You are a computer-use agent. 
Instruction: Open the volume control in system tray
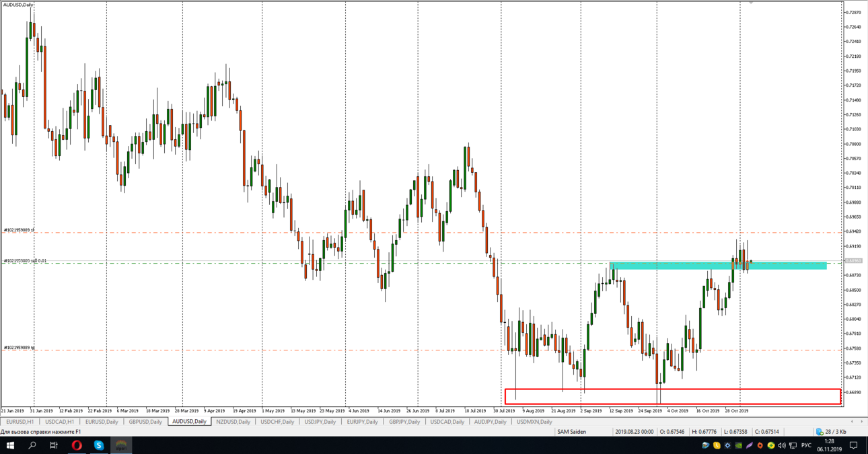point(782,445)
